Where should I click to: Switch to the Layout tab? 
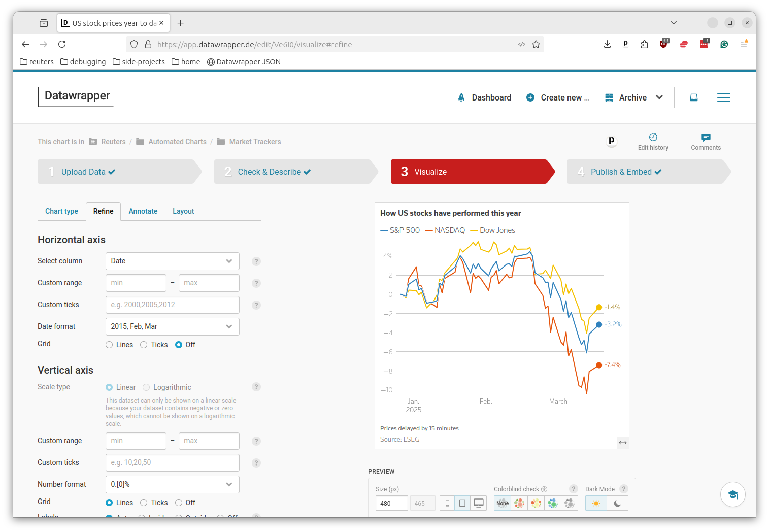[183, 211]
